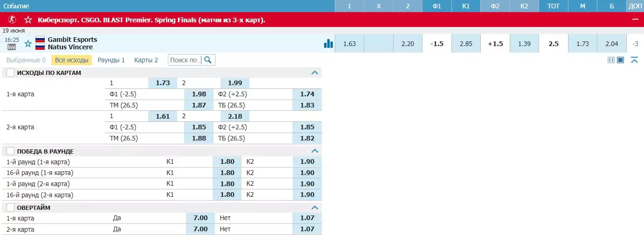Click the ТОТ column header

click(553, 6)
